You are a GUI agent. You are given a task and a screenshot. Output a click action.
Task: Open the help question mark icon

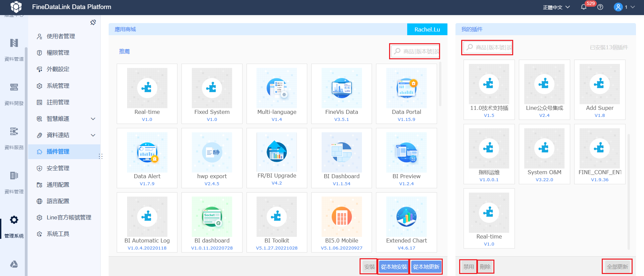click(600, 7)
